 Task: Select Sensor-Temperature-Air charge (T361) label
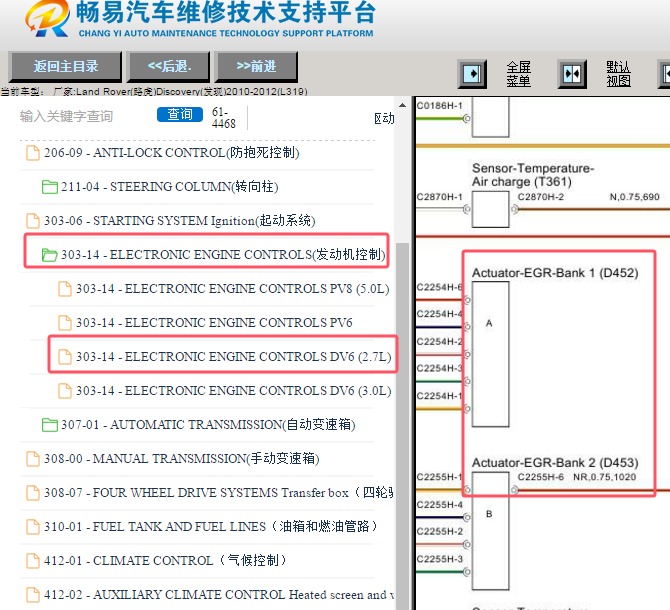[533, 175]
